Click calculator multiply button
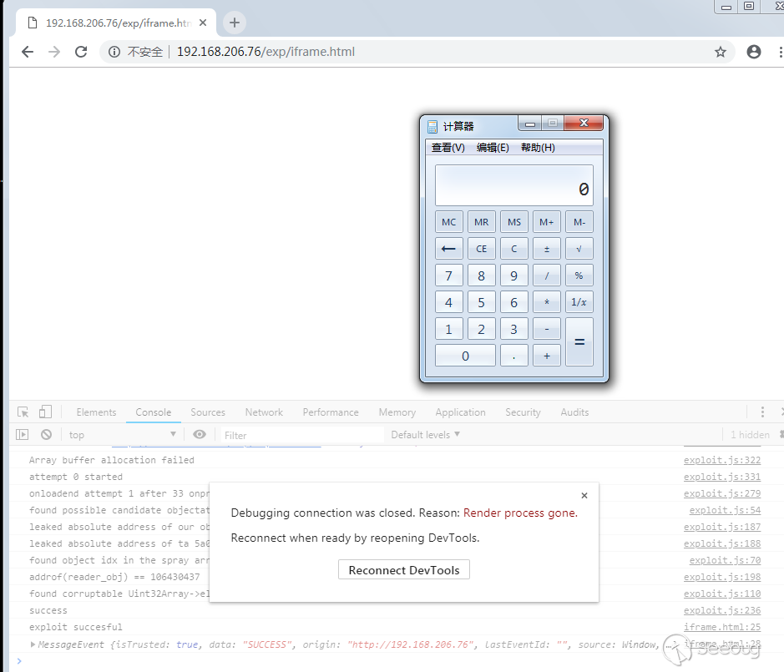 pyautogui.click(x=547, y=302)
